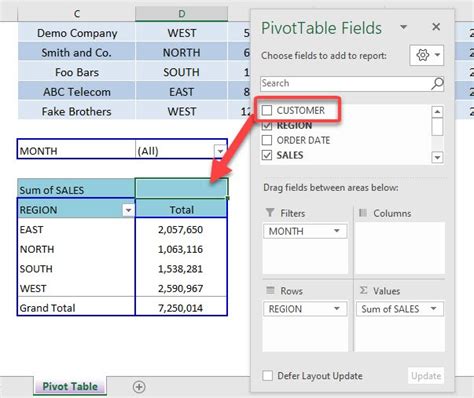Enable Defer Layout Update checkbox

click(267, 376)
